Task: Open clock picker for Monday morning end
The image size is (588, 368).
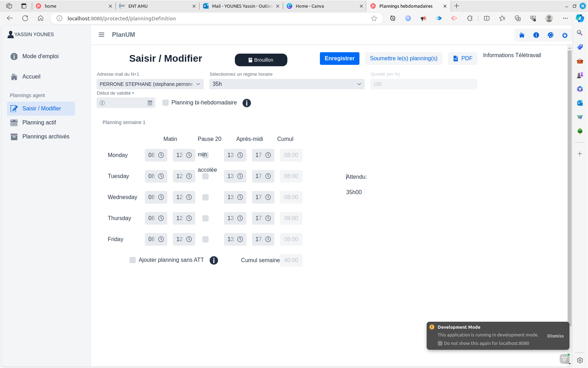Action: [189, 155]
